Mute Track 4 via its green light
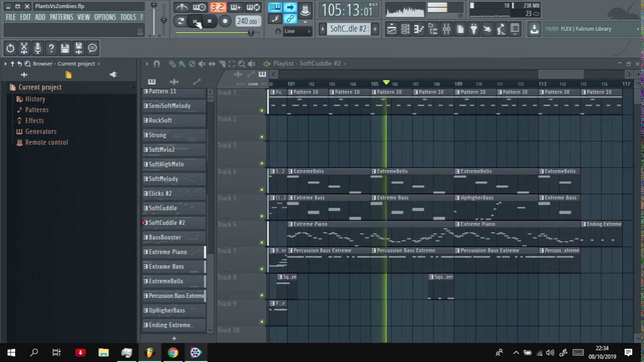The width and height of the screenshot is (644, 362). 262,190
